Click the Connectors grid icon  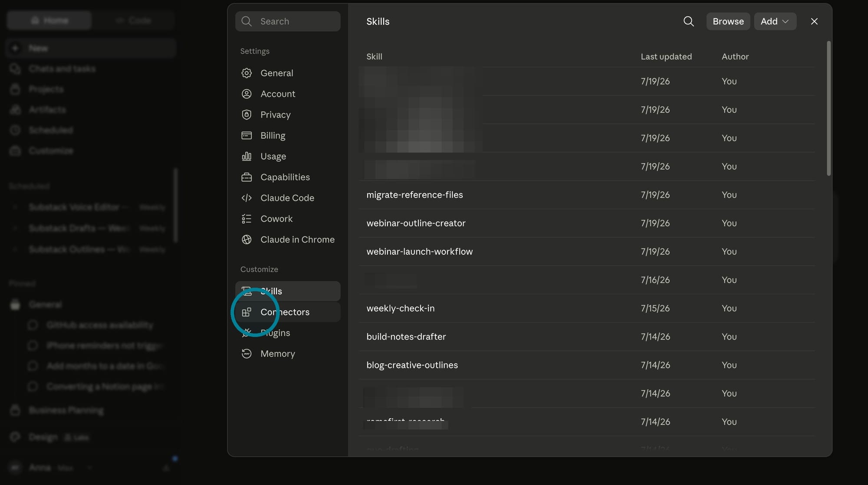247,312
